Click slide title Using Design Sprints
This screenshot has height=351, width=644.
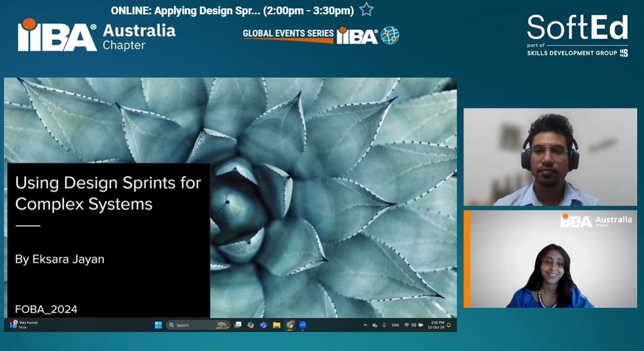108,193
